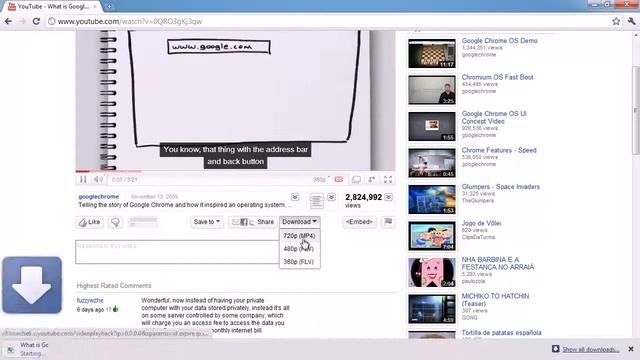640x360 pixels.
Task: Bookmark page with star icon
Action: [616, 21]
